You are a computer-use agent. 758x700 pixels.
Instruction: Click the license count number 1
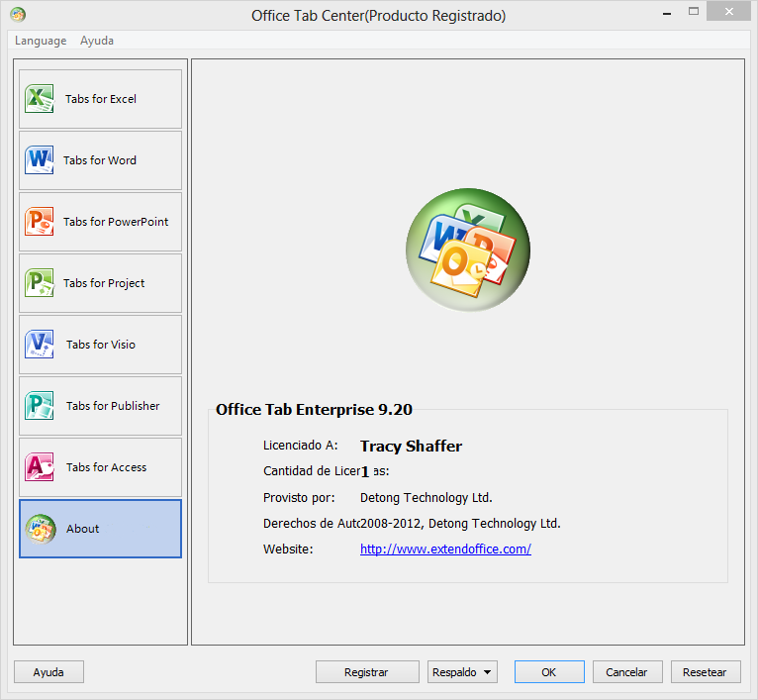[x=365, y=471]
